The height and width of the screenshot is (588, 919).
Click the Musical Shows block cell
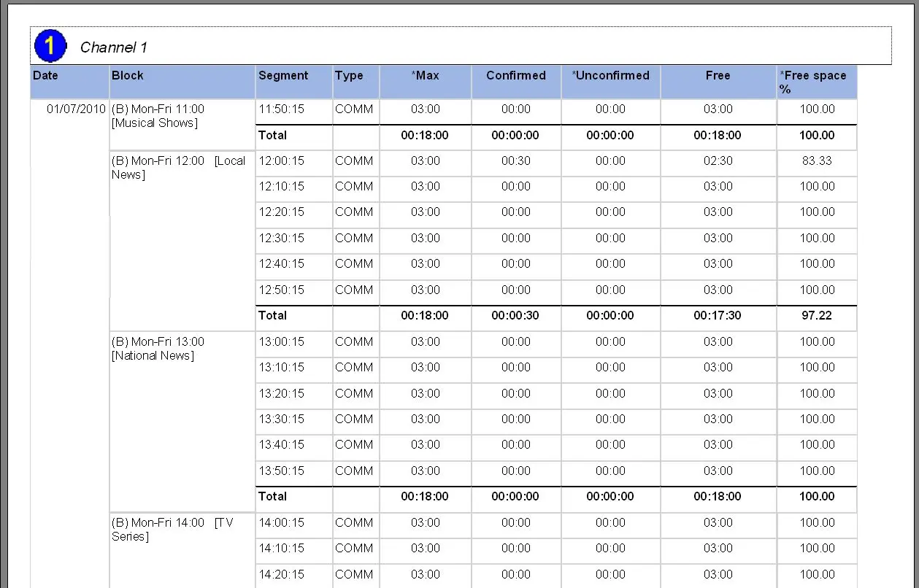click(x=158, y=116)
